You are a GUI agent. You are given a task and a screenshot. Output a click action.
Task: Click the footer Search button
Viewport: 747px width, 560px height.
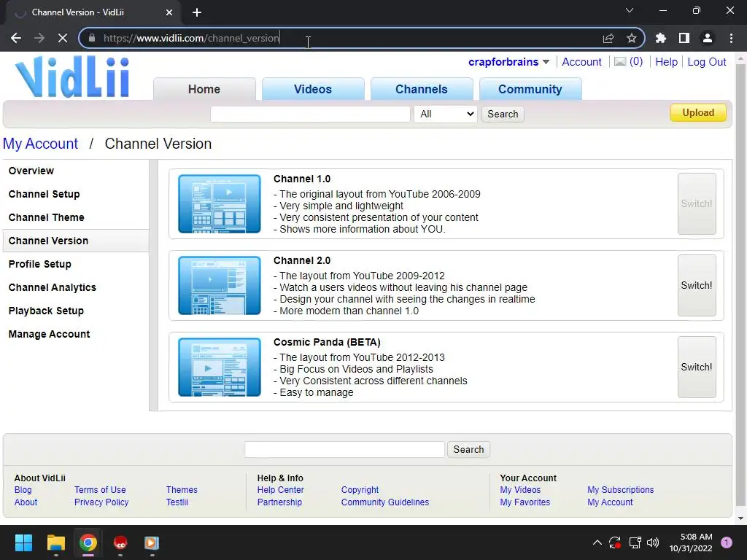(x=468, y=449)
